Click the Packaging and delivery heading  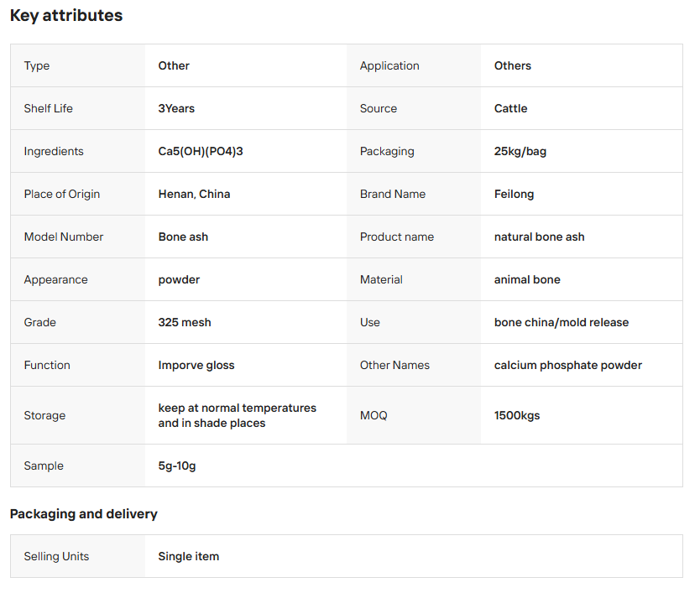coord(84,513)
